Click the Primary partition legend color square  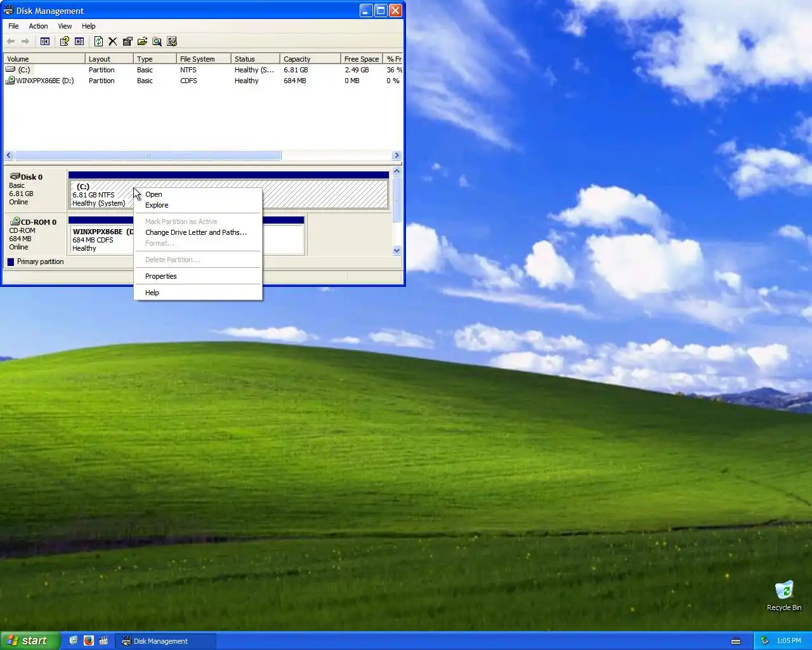click(11, 262)
